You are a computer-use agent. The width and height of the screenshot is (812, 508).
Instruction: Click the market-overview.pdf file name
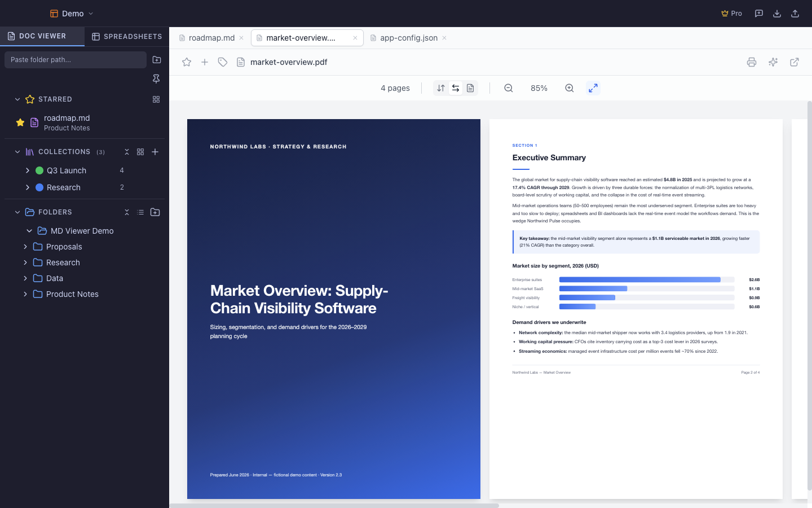point(289,62)
